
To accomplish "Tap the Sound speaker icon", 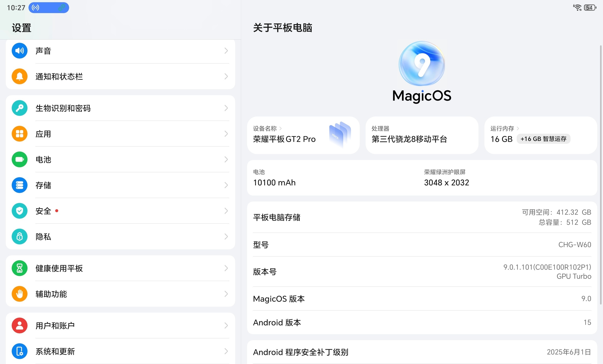I will [20, 51].
